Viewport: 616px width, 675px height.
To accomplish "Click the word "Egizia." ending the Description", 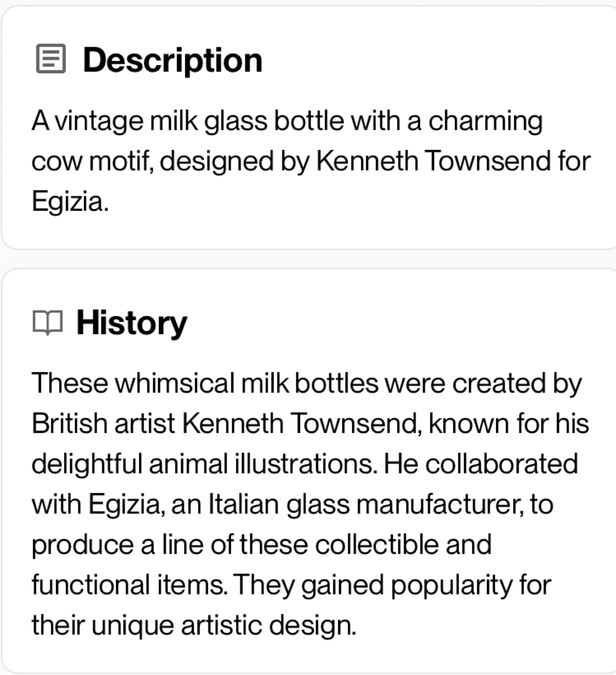I will (70, 202).
